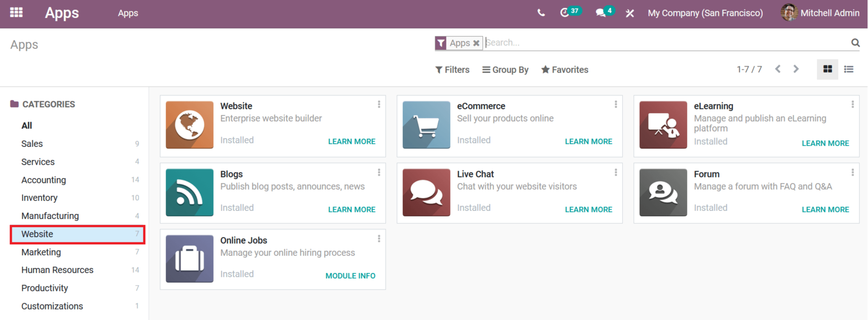Expand the Group By dropdown
This screenshot has height=320, width=868.
pos(505,70)
